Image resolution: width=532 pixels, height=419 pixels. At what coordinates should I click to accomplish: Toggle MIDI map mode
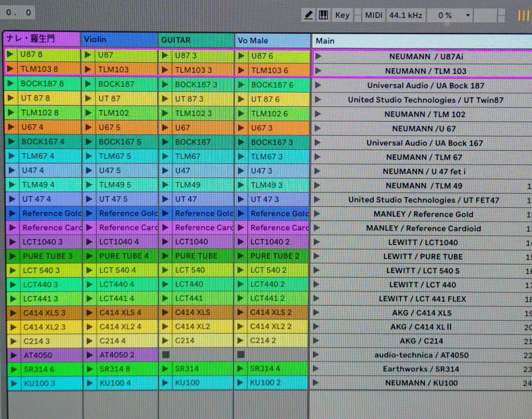click(373, 15)
